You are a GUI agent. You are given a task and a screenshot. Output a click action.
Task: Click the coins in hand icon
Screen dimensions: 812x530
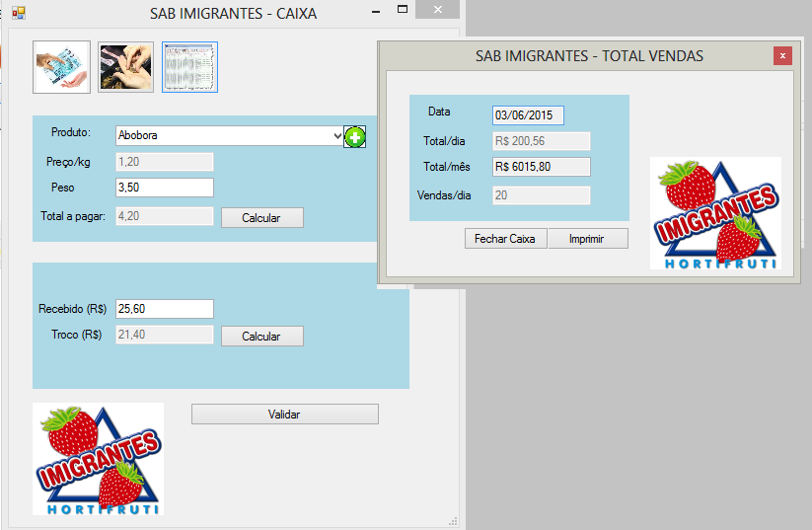[125, 67]
